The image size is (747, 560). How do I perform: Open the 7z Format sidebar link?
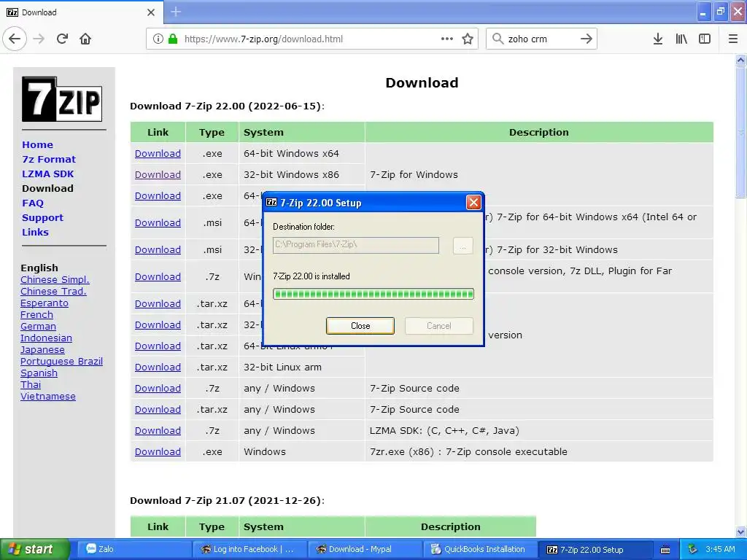pyautogui.click(x=49, y=160)
